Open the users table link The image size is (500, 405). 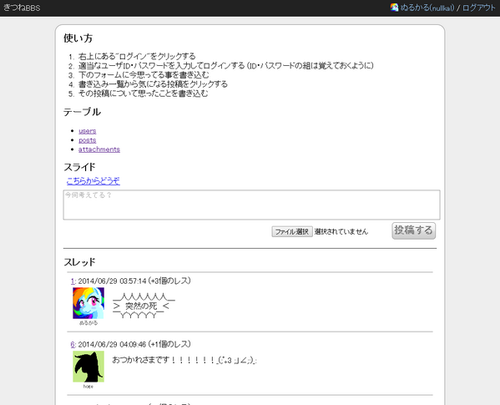click(87, 131)
